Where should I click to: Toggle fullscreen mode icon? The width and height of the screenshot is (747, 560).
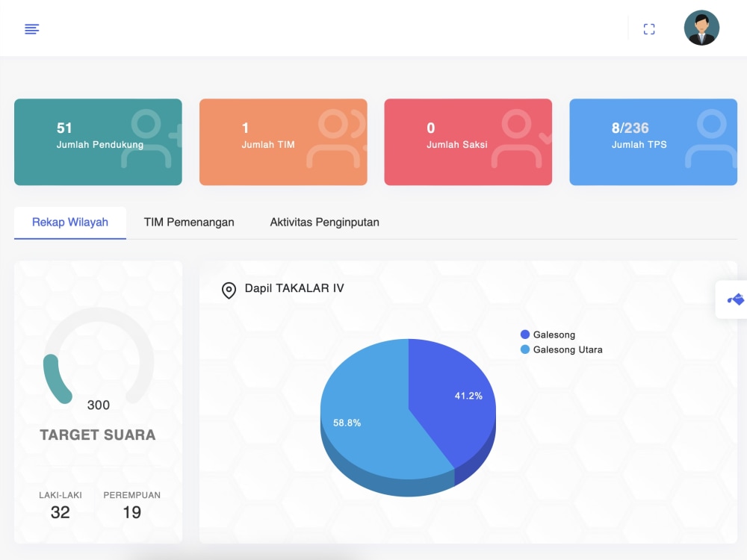tap(649, 29)
